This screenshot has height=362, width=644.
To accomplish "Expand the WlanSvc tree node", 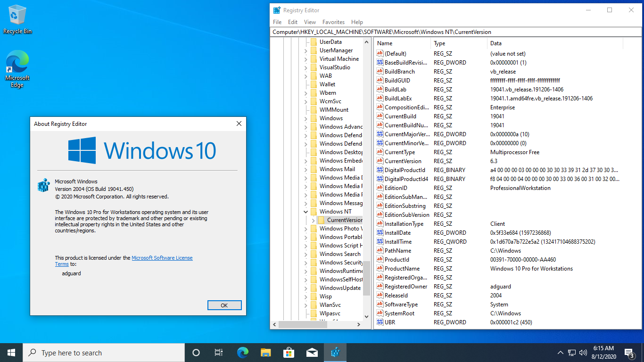I will [305, 305].
